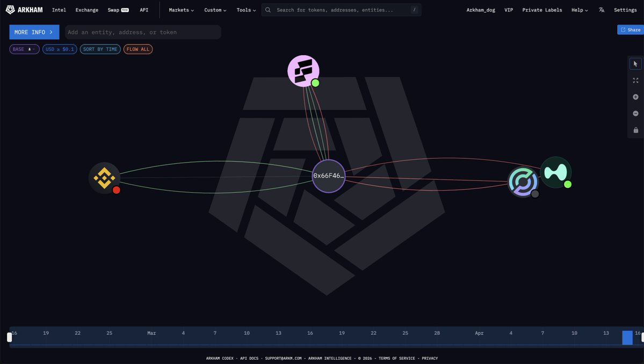Click the Add an entity input field

click(143, 32)
